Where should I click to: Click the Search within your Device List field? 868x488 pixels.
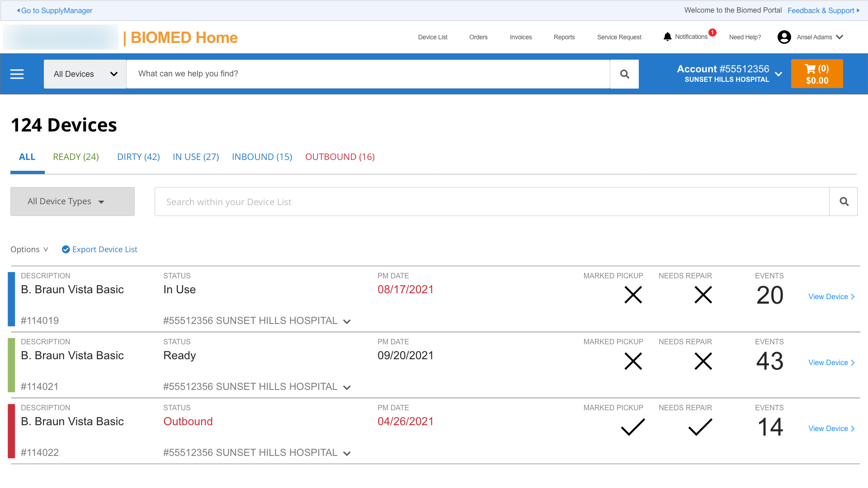point(491,202)
